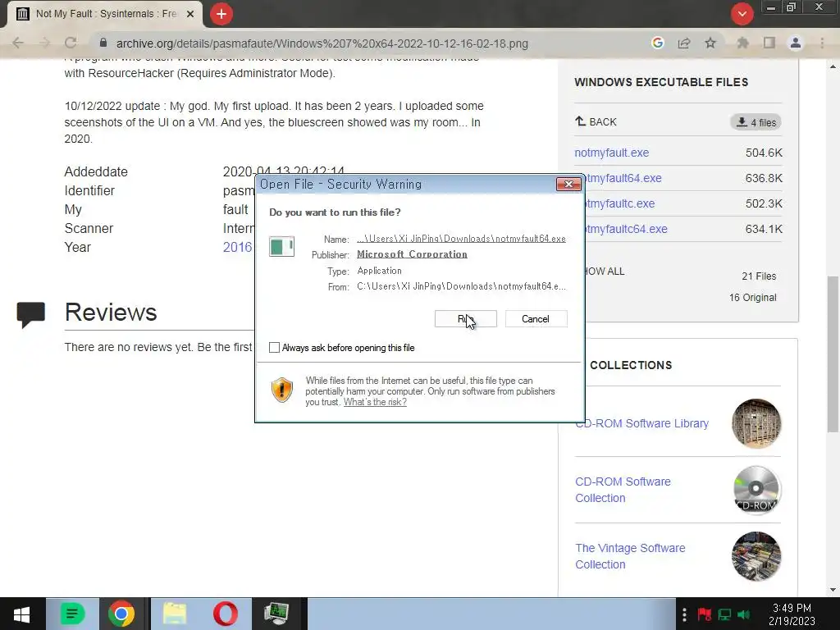Click the volume speaker tray icon
The height and width of the screenshot is (630, 840).
(x=743, y=614)
